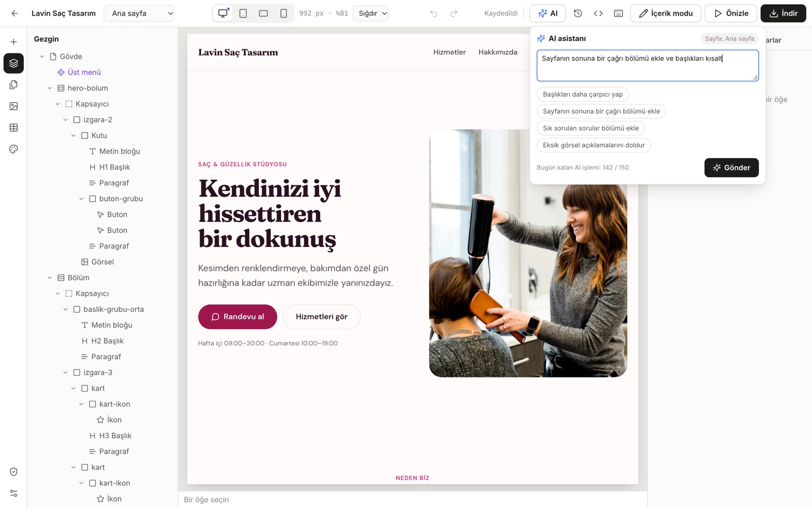This screenshot has width=812, height=508.
Task: Click the Önizle preview button
Action: pos(731,13)
